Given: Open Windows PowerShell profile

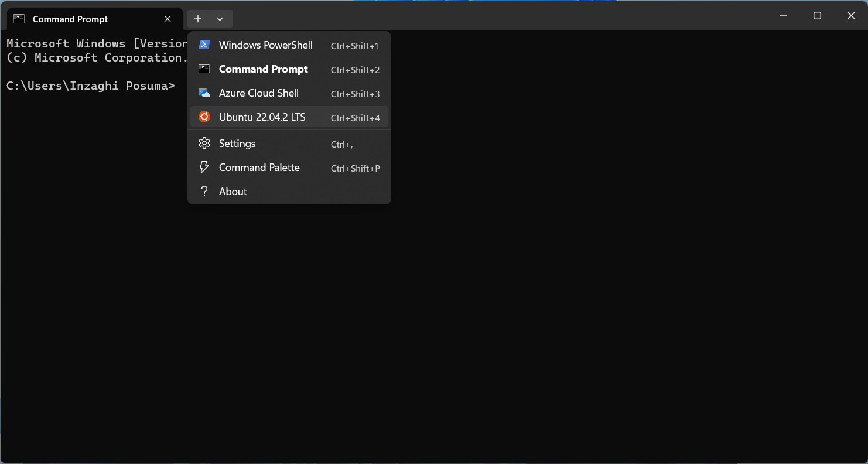Looking at the screenshot, I should pyautogui.click(x=289, y=45).
